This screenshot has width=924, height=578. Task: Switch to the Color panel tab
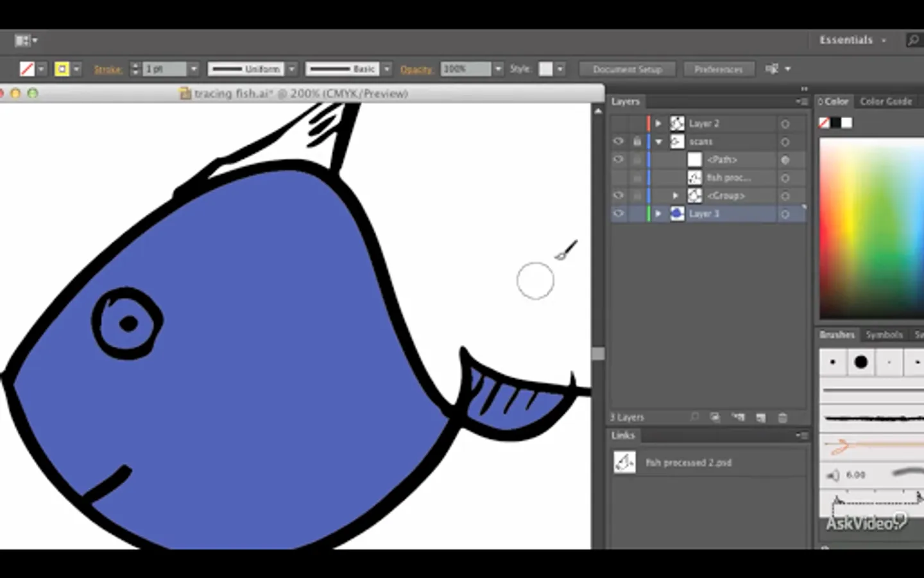pos(834,101)
